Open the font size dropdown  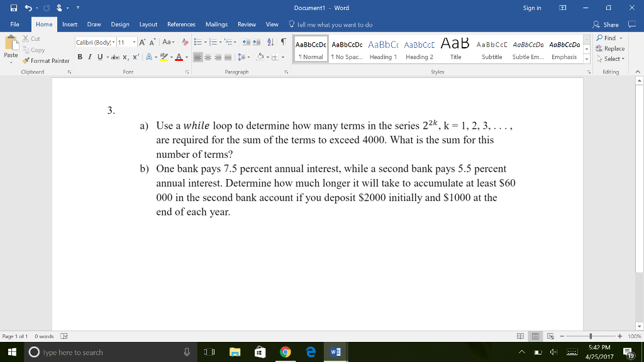click(134, 41)
